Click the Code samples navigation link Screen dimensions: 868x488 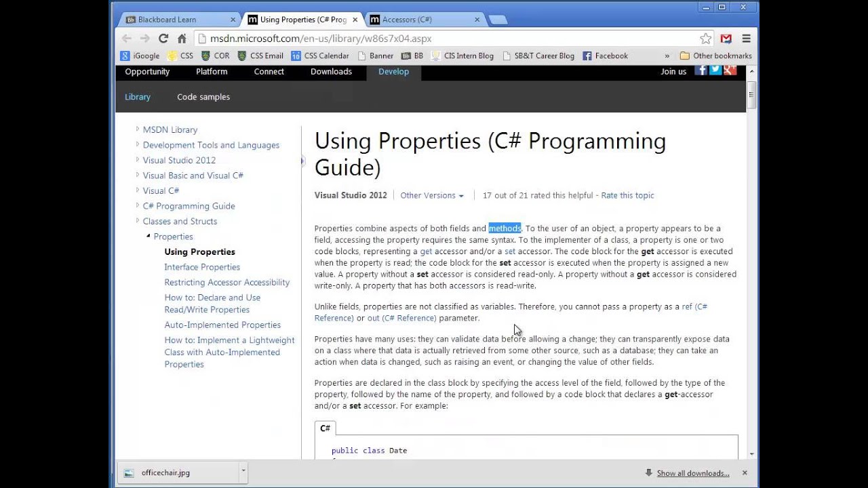pos(203,97)
